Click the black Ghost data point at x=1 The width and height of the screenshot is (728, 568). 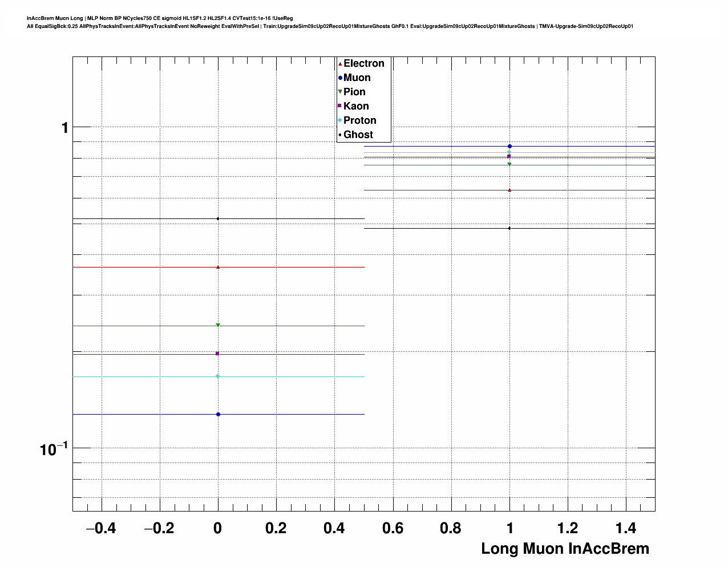coord(509,228)
